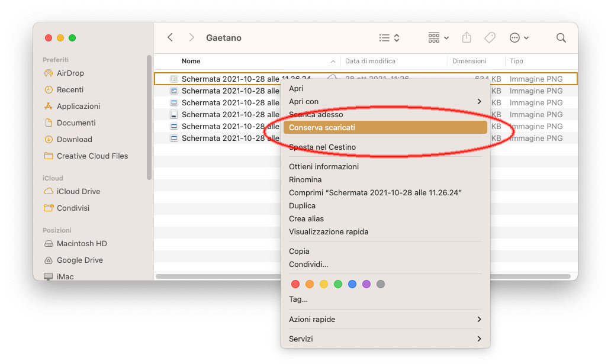This screenshot has width=611, height=364.
Task: Open the grouping grid menu
Action: click(438, 38)
